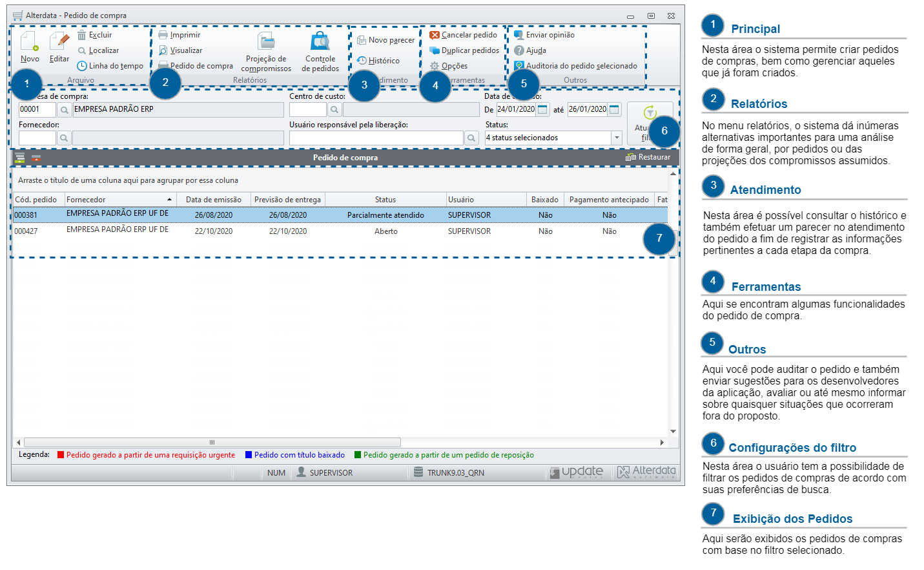Preview report using Visualizar
The width and height of the screenshot is (924, 570).
[x=180, y=50]
